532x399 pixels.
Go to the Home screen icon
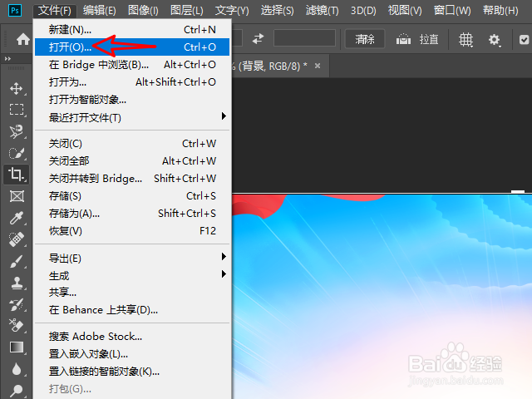23,39
